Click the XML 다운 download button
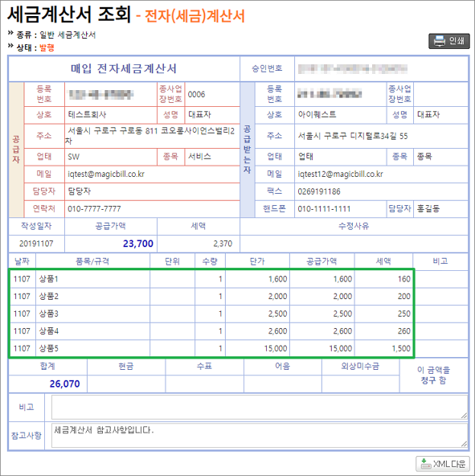Viewport: 475px width, 476px height. click(443, 464)
